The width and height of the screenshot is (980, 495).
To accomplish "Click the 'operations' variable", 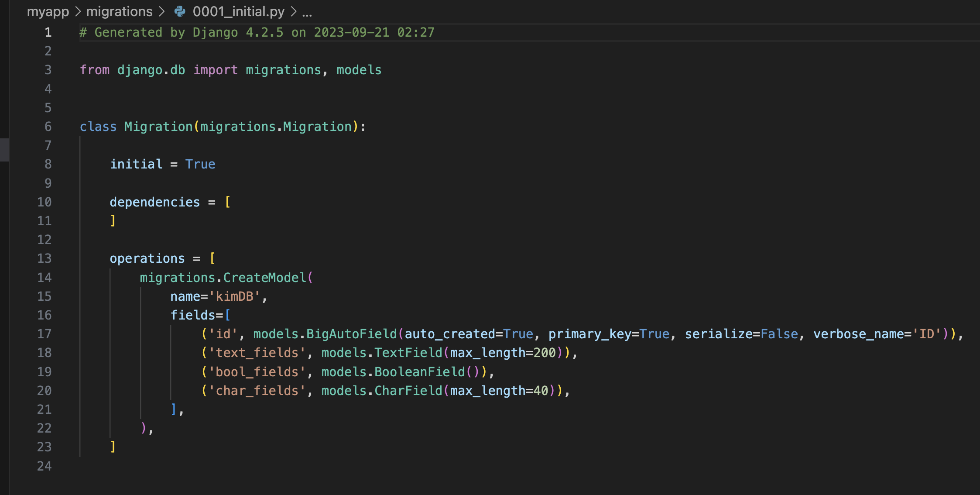I will [x=147, y=258].
